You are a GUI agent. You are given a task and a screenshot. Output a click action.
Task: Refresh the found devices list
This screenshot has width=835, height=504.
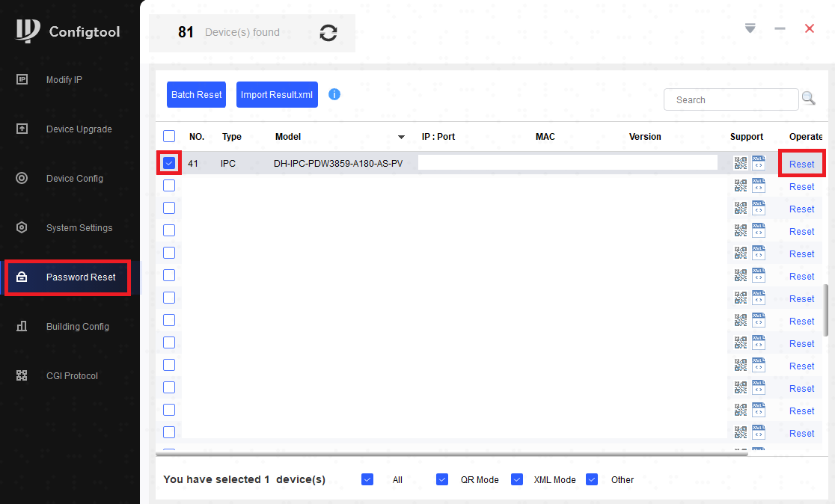(x=328, y=33)
